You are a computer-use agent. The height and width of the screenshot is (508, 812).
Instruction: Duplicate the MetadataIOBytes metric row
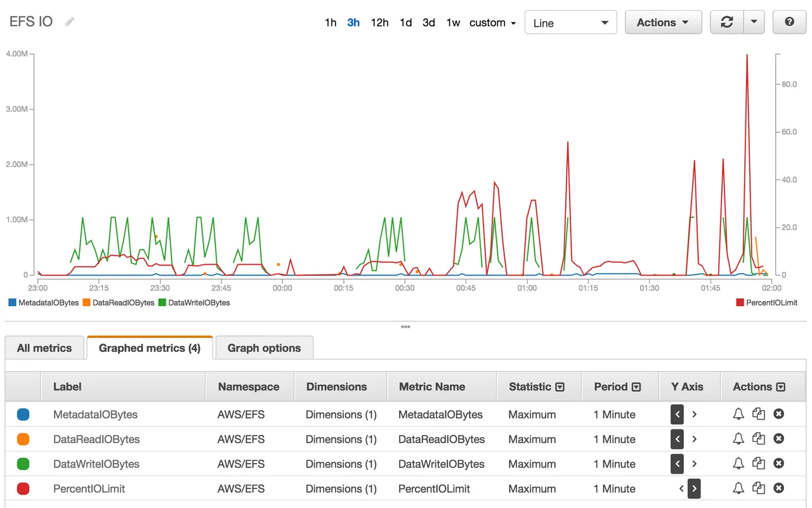pos(759,414)
